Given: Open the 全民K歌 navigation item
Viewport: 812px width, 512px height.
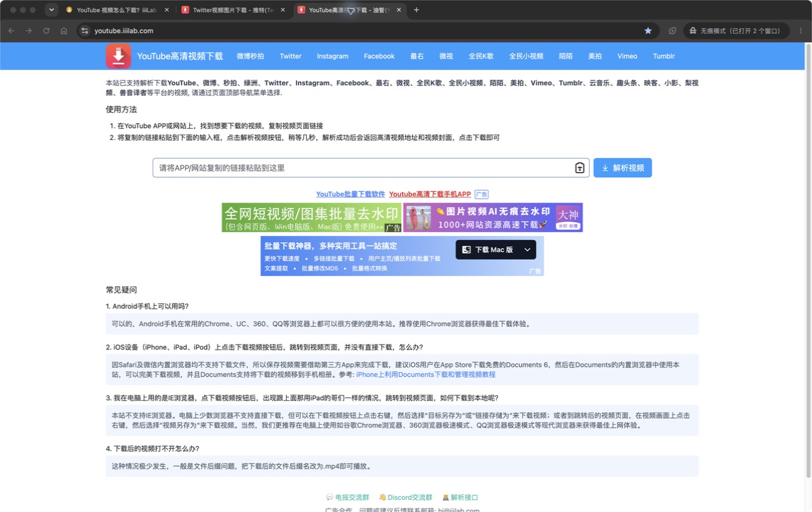Looking at the screenshot, I should [x=481, y=56].
